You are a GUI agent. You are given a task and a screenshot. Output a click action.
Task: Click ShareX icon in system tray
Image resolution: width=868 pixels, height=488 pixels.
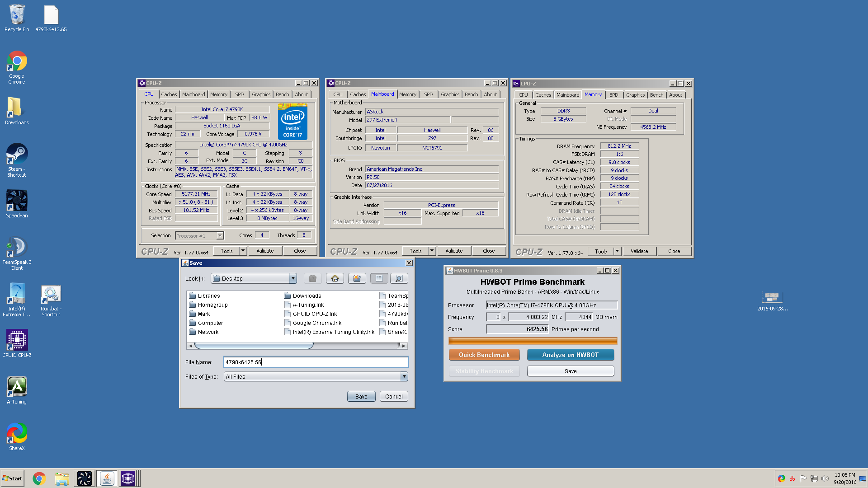coord(781,479)
